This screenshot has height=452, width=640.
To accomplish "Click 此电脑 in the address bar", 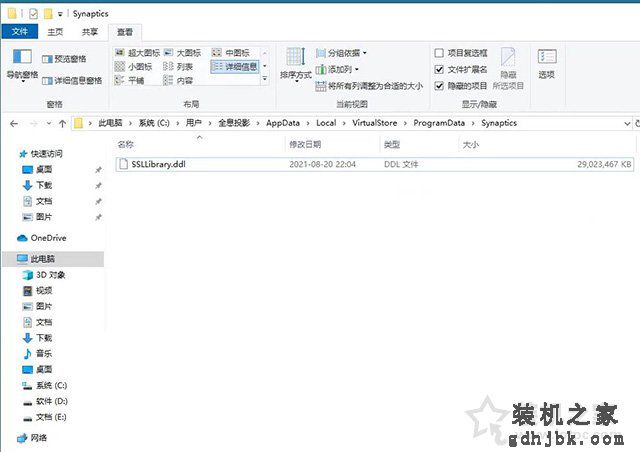I will 110,123.
